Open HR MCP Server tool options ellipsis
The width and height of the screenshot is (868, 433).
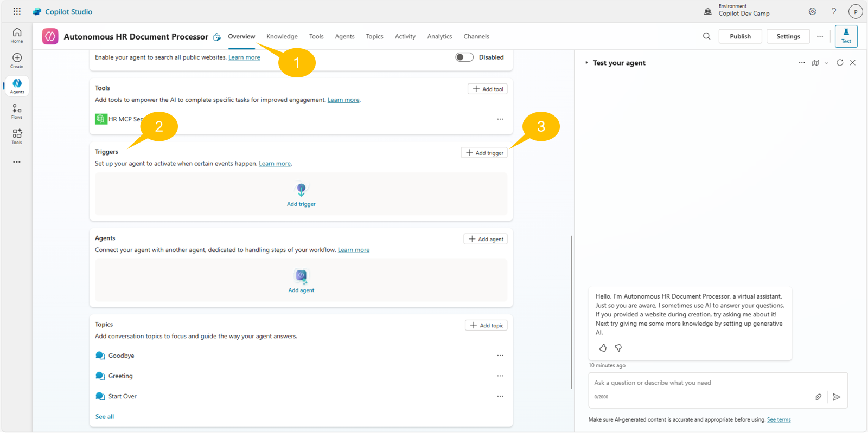tap(500, 119)
